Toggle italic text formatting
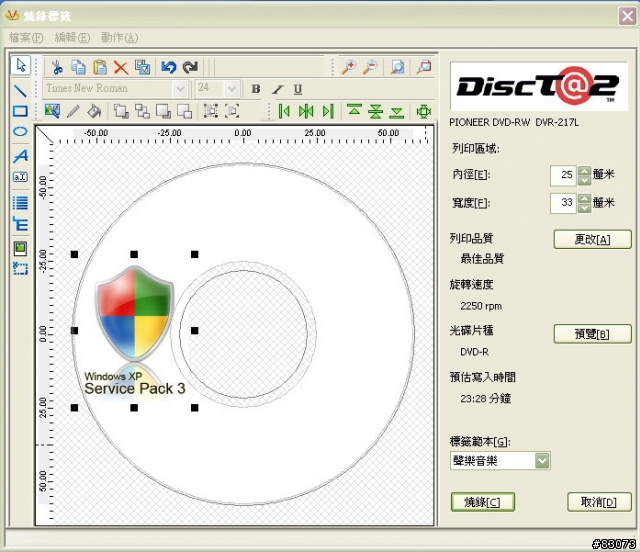 tap(278, 89)
